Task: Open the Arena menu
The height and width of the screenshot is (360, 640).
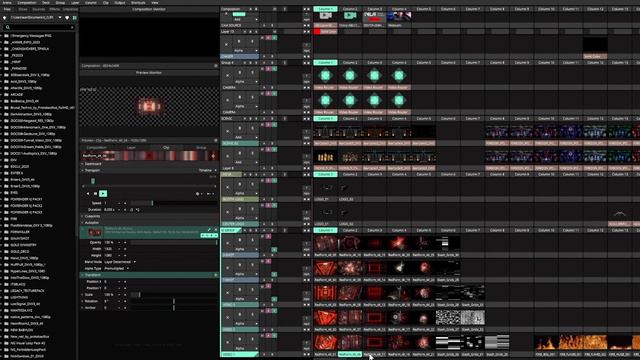Action: click(7, 2)
